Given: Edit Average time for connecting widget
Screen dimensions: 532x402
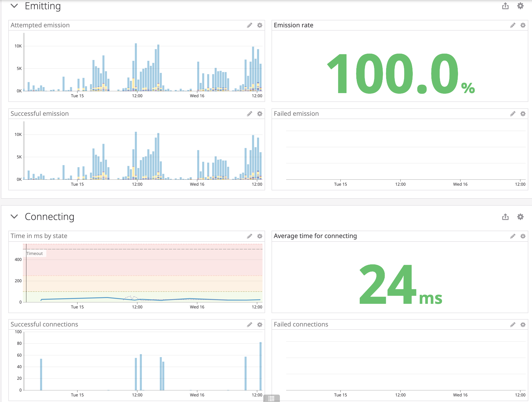Looking at the screenshot, I should tap(513, 236).
